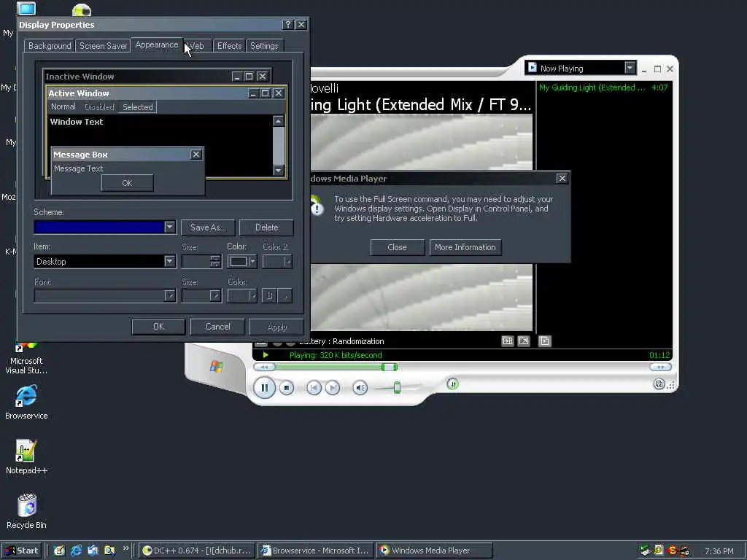747x560 pixels.
Task: Click the full screen view icon
Action: click(524, 341)
